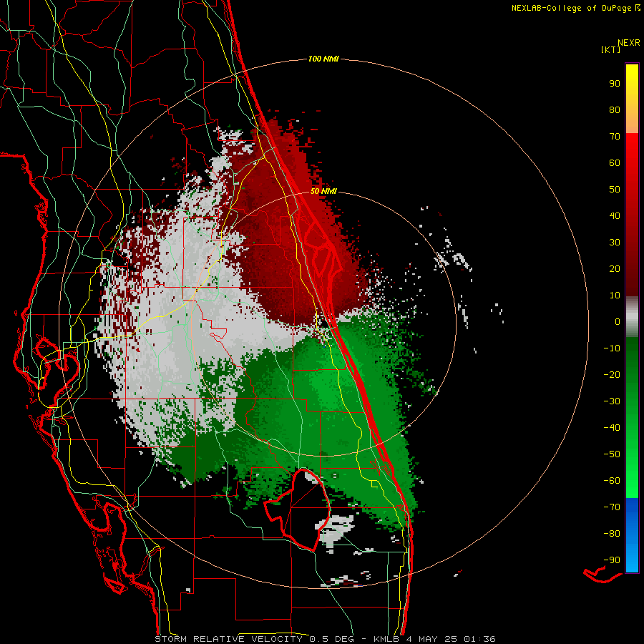Pick the gray zero-velocity color bar segment
This screenshot has height=644, width=644.
(x=632, y=317)
